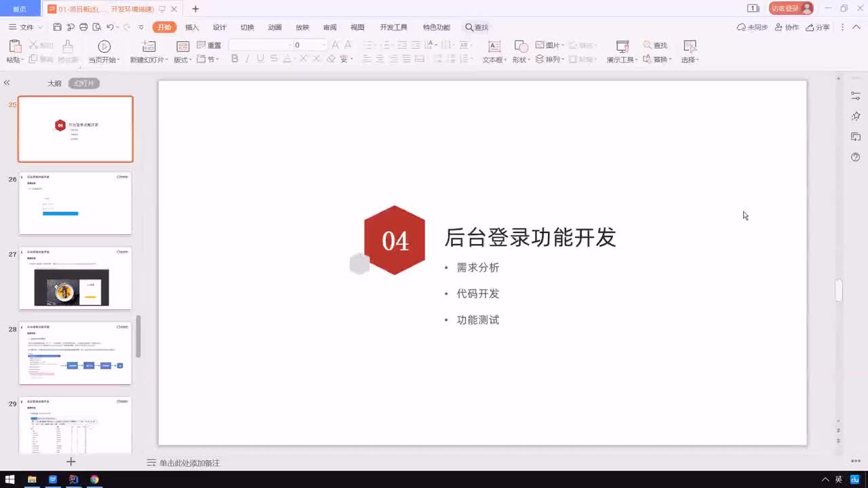Click the Select (选择) icon
The width and height of the screenshot is (868, 488).
pos(690,46)
